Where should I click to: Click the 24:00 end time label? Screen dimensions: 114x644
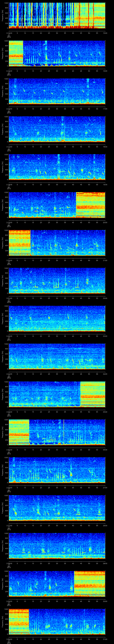pos(105,374)
